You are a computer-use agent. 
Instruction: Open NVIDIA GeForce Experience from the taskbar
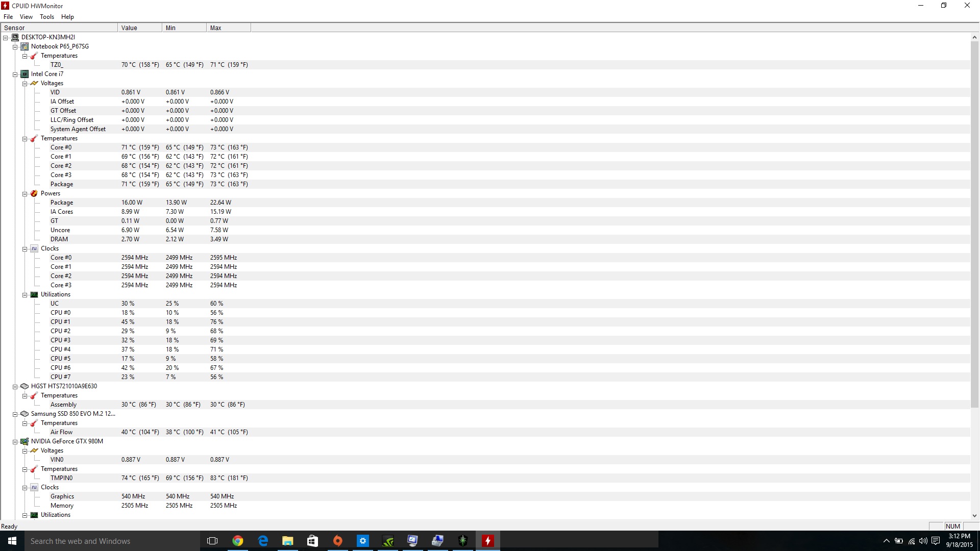click(x=387, y=541)
